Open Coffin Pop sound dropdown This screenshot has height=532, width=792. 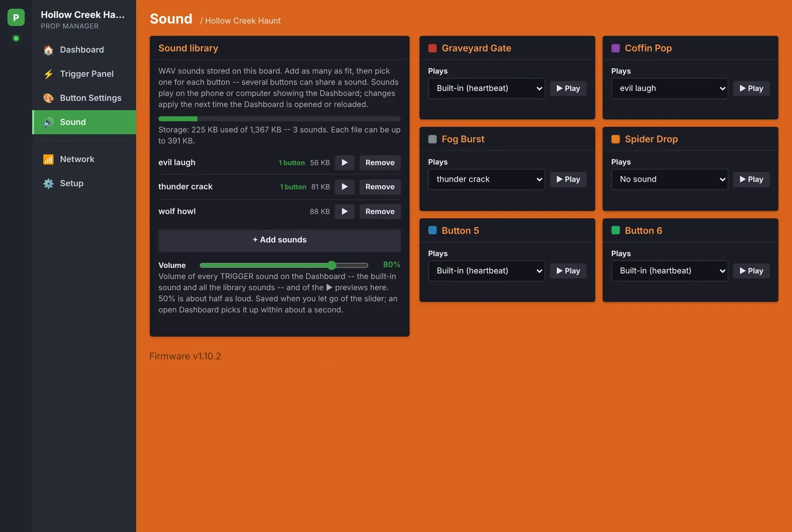click(670, 89)
